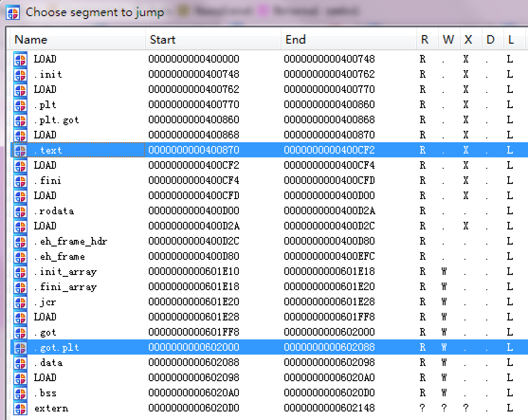Viewport: 528px width, 420px height.
Task: Click the W permission column header
Action: pos(449,39)
